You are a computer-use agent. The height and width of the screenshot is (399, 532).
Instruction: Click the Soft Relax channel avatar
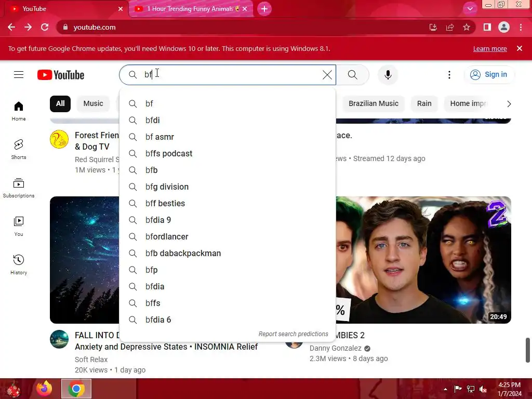point(59,339)
